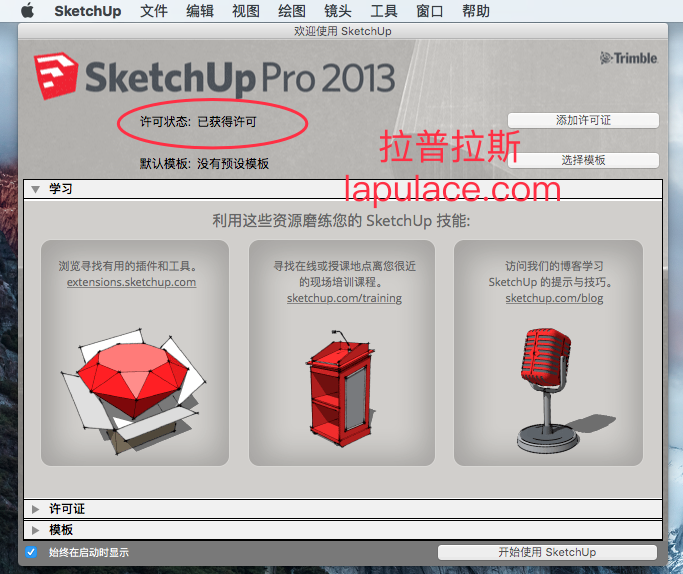Open the 镜头 menu
Viewport: 683px width, 574px height.
(338, 11)
